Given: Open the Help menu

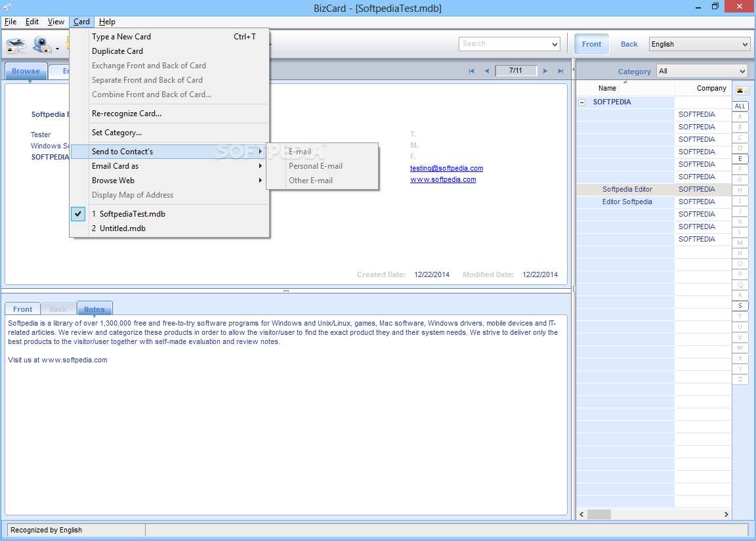Looking at the screenshot, I should pyautogui.click(x=107, y=22).
